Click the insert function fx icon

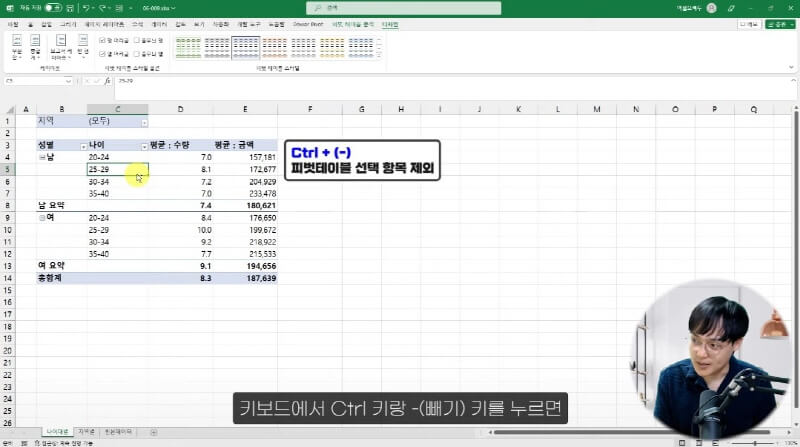point(107,81)
